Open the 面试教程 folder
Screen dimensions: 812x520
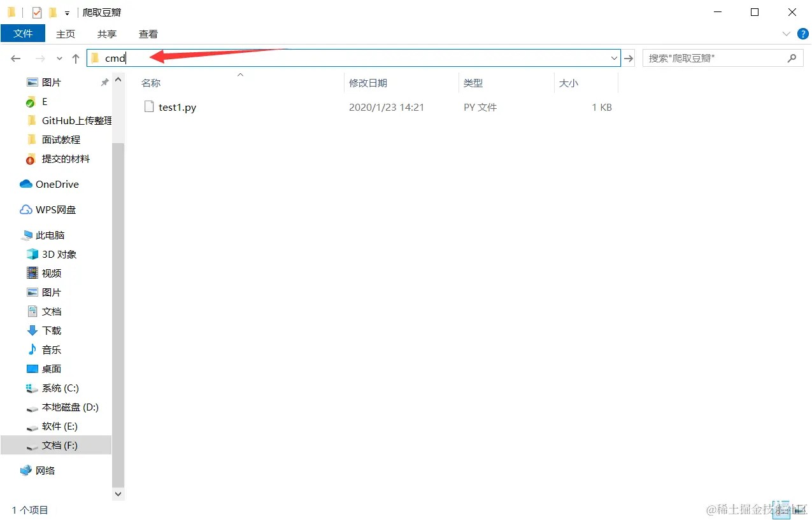[61, 140]
